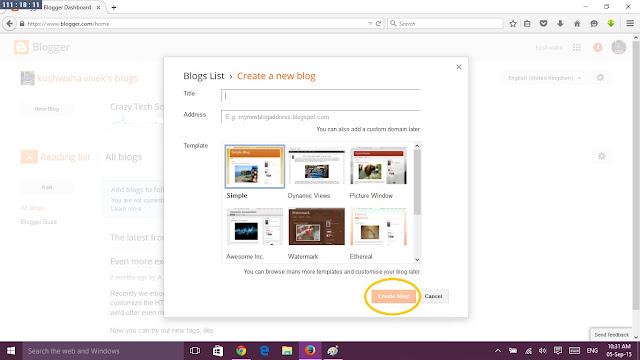The image size is (640, 360).
Task: Open the account profile avatar
Action: (619, 47)
